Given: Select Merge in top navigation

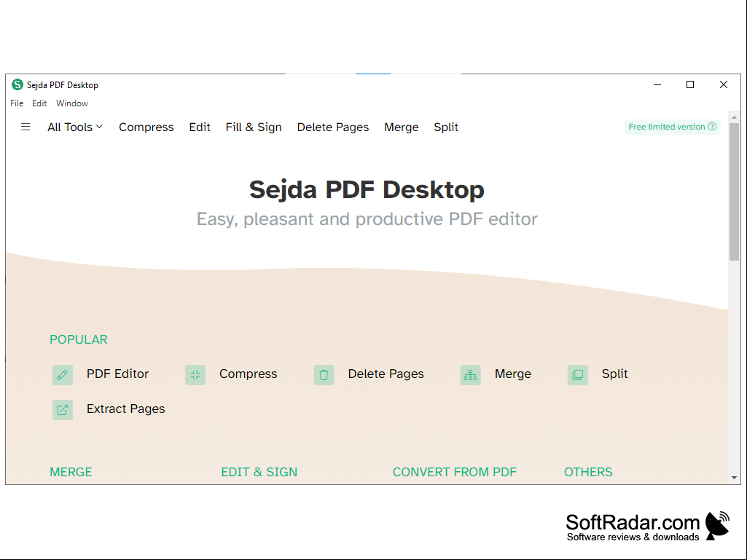Looking at the screenshot, I should 402,127.
